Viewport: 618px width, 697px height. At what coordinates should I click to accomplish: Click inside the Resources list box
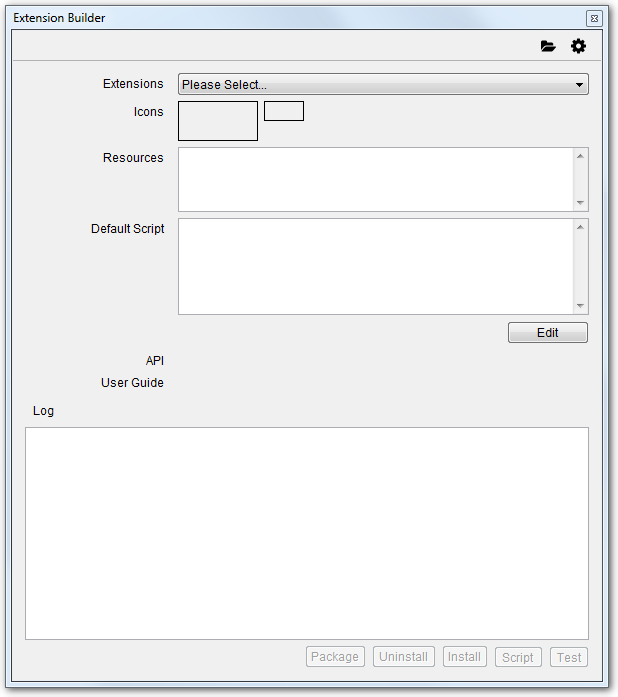[x=375, y=180]
